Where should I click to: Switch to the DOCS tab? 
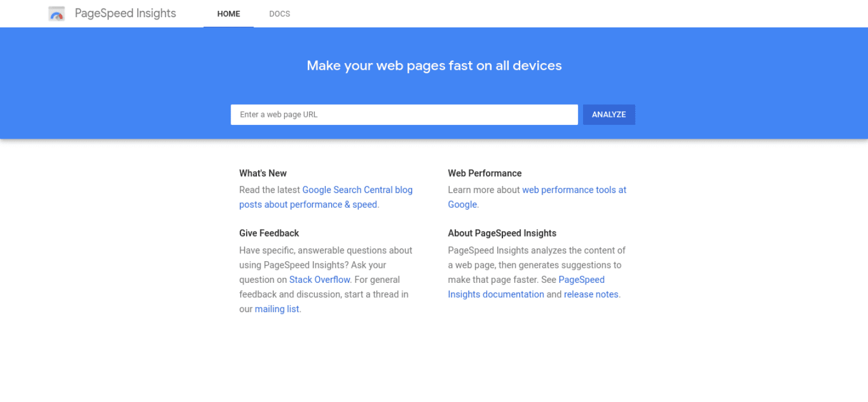279,14
